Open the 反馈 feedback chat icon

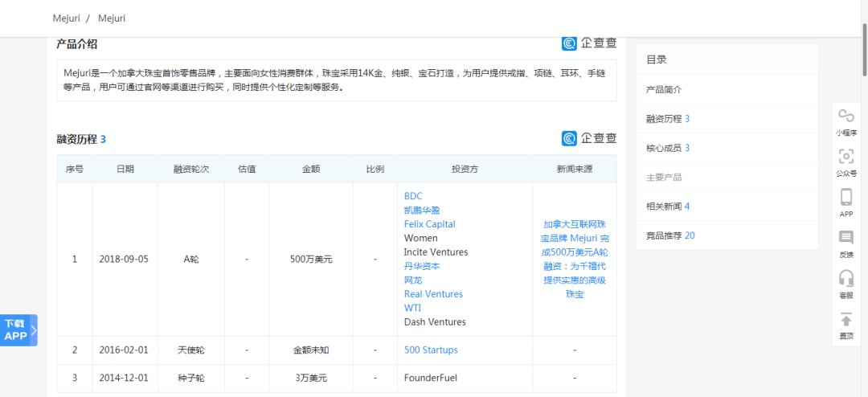click(845, 238)
